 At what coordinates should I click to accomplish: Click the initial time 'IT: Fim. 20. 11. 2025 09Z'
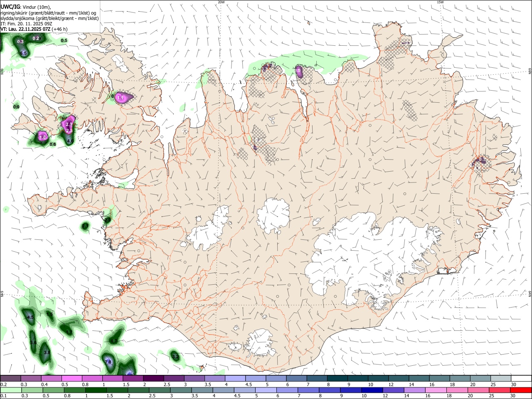coord(25,24)
